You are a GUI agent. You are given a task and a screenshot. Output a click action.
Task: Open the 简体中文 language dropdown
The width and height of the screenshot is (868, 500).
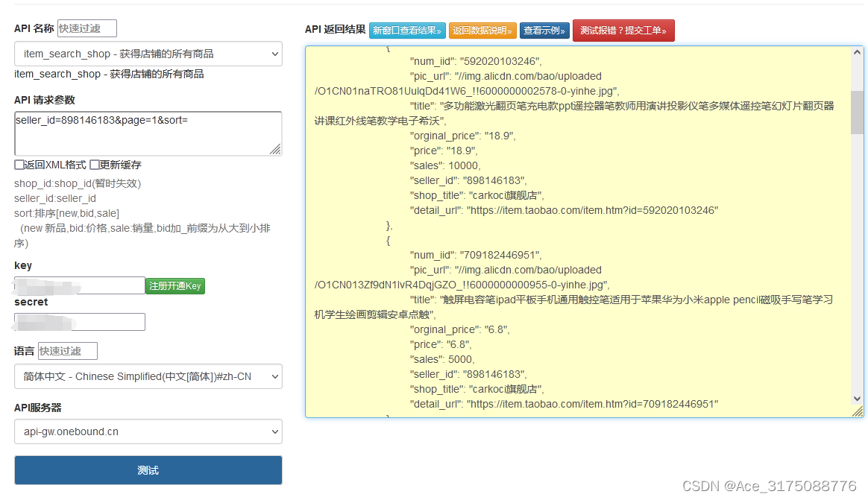[148, 376]
